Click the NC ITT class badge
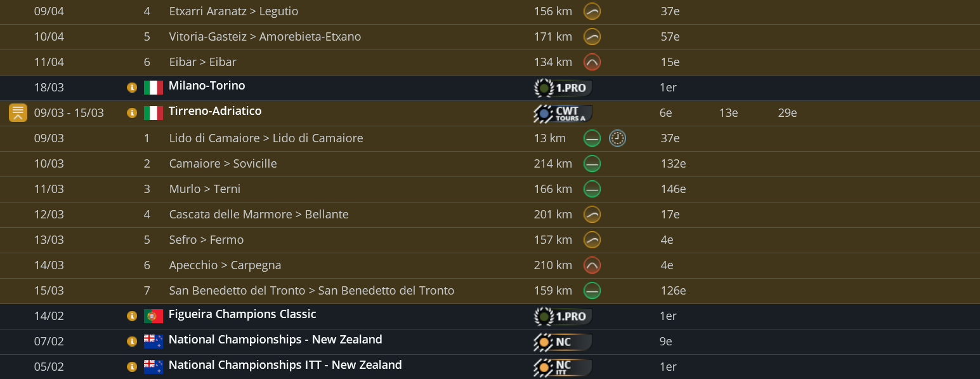This screenshot has width=980, height=379. (563, 367)
